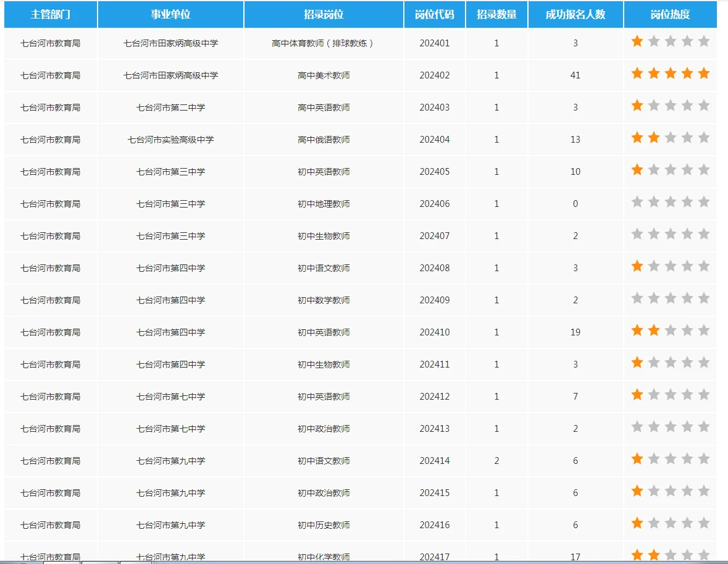
Task: Click 初中生物教师 in row 202411
Action: tap(324, 364)
